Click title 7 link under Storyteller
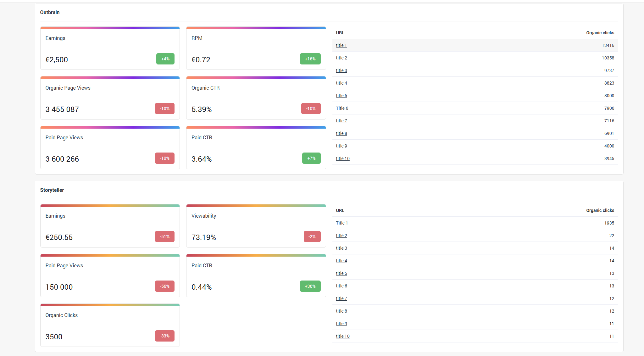Screen dimensions: 644x356 pyautogui.click(x=341, y=298)
